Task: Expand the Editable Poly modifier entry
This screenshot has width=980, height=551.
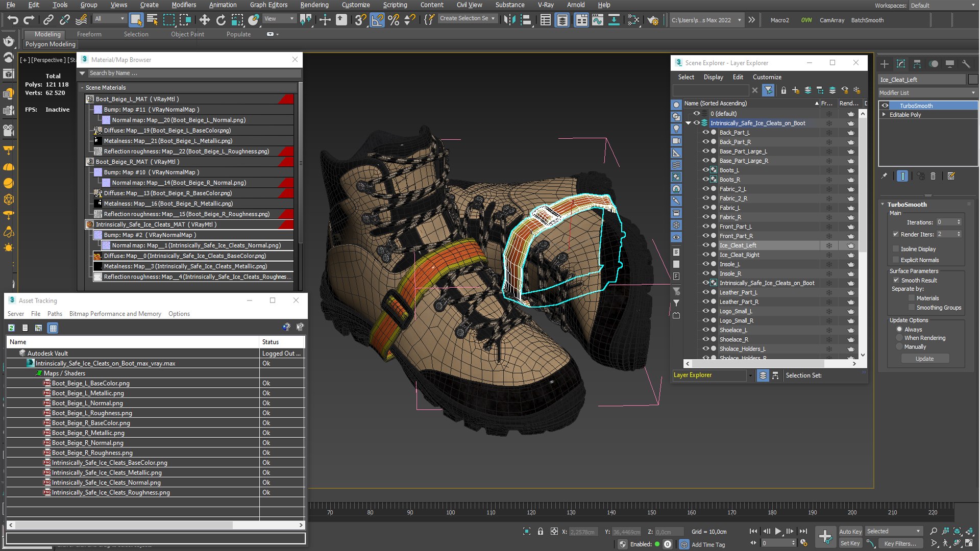Action: (884, 115)
